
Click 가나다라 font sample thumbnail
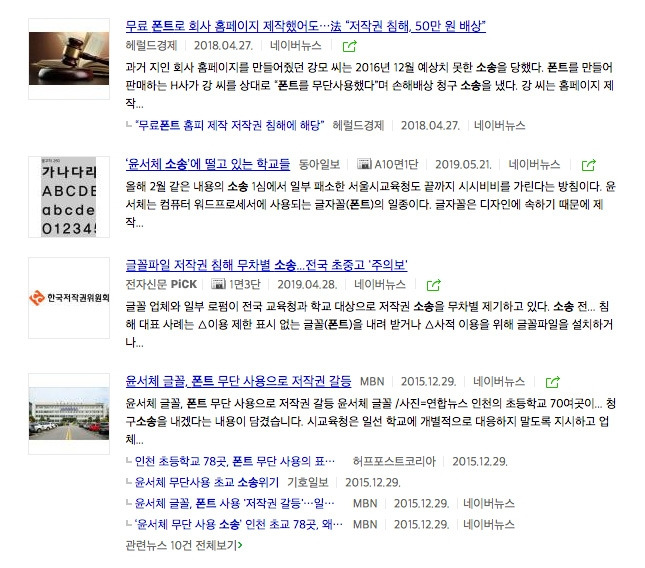coord(69,197)
